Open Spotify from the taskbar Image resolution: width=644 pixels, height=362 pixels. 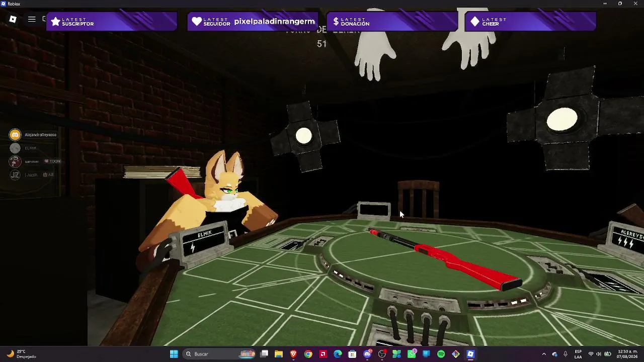pos(441,354)
